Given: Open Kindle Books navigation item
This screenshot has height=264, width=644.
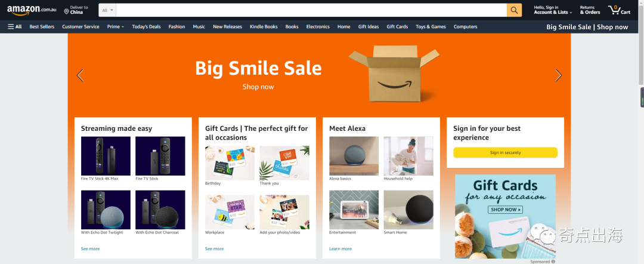Looking at the screenshot, I should point(264,27).
